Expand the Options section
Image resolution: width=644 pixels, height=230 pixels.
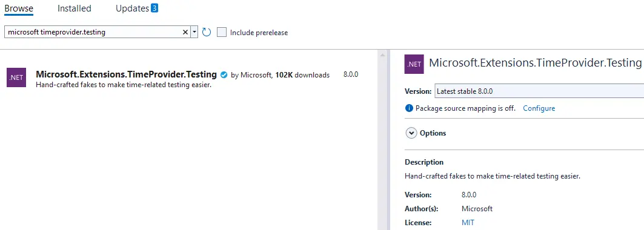click(411, 133)
